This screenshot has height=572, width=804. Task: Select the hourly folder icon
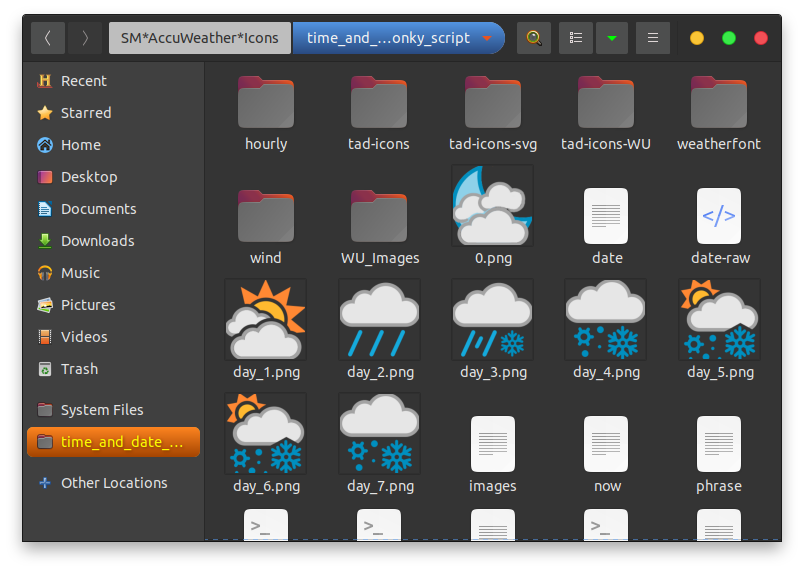(x=266, y=102)
